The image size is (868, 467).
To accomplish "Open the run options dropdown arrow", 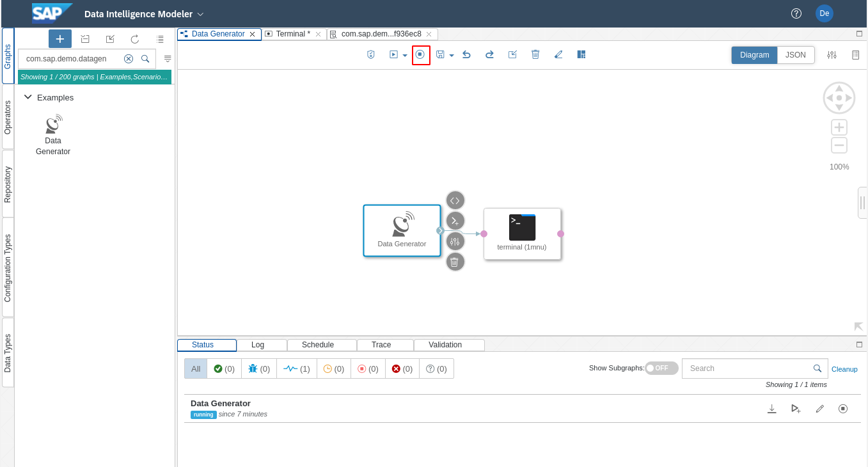I will (405, 56).
